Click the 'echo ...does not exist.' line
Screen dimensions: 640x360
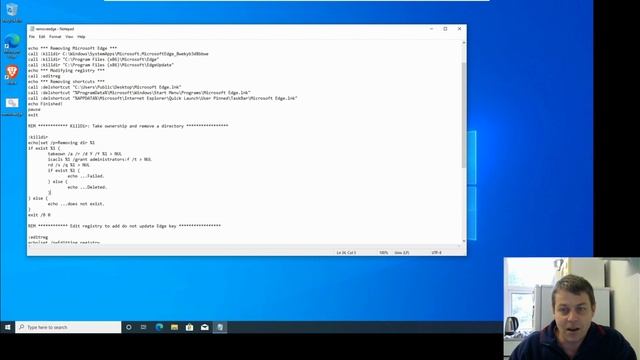(x=76, y=204)
